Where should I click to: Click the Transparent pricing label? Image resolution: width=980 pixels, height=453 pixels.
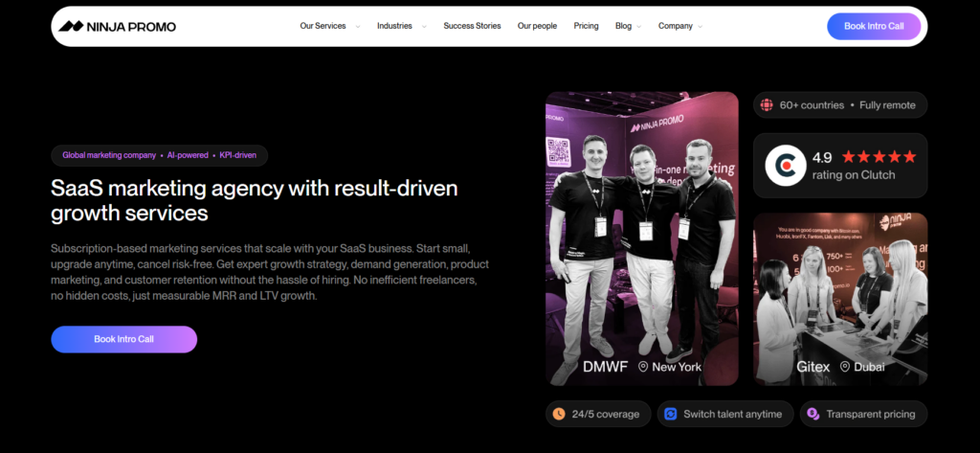(x=871, y=414)
